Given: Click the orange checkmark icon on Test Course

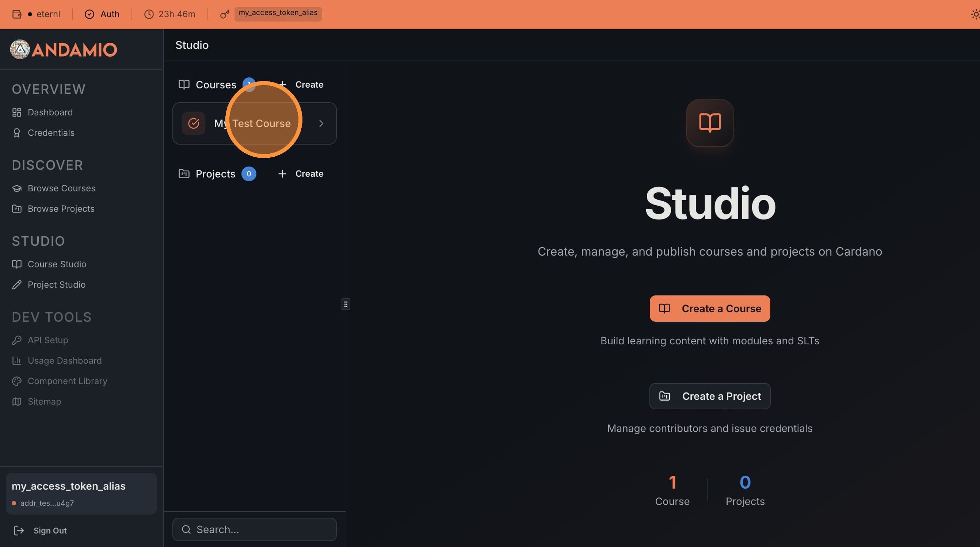Looking at the screenshot, I should point(193,123).
